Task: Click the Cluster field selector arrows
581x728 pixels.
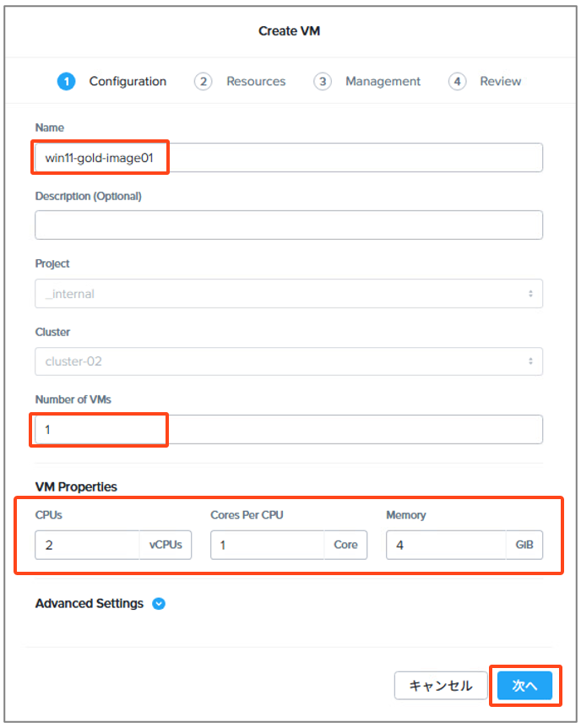Action: [532, 361]
